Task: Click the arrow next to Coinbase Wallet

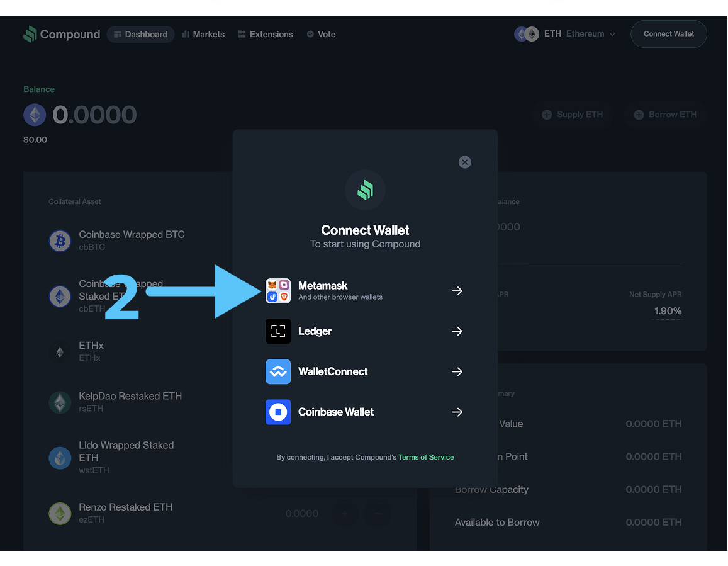Action: click(457, 412)
